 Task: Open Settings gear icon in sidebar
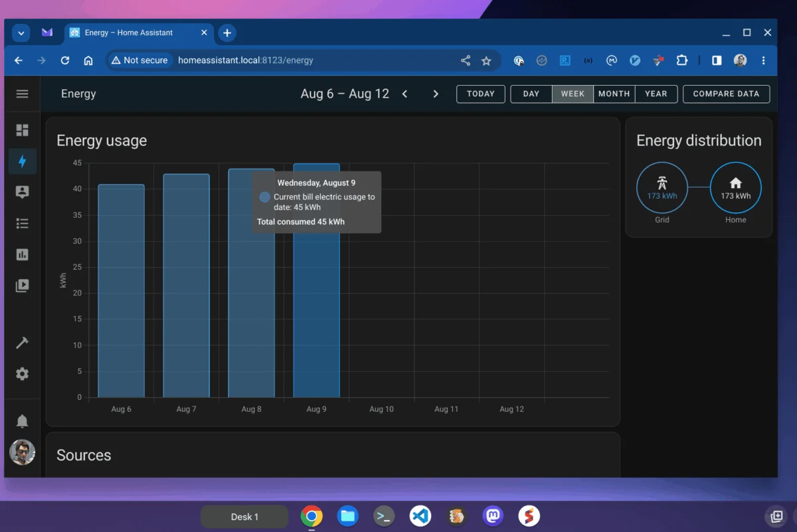pos(22,374)
